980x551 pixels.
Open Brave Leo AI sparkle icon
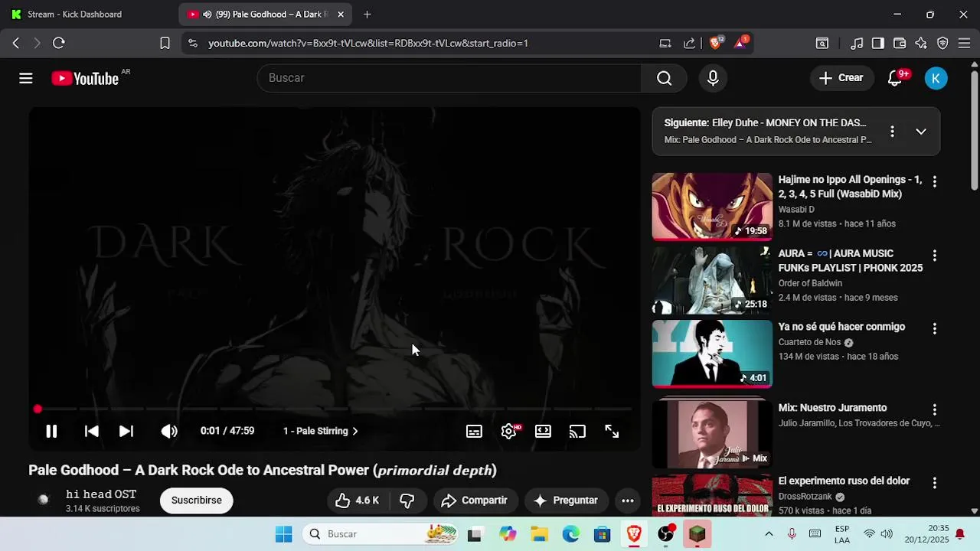click(921, 44)
